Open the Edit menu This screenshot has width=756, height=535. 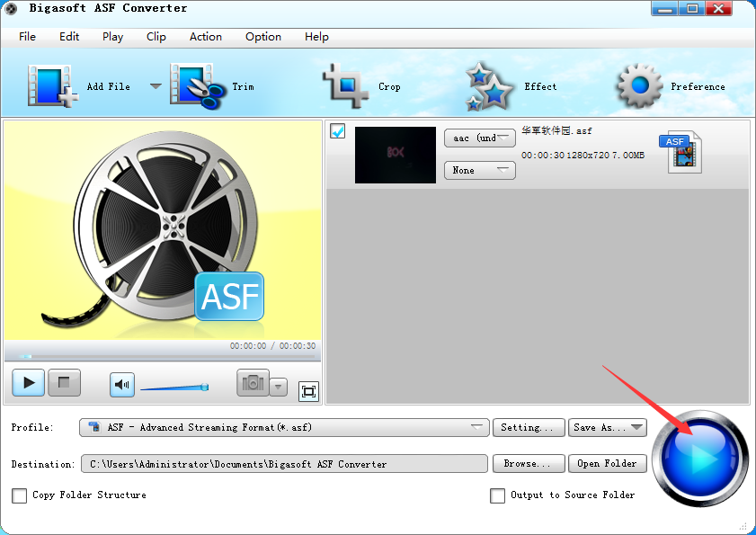(69, 37)
